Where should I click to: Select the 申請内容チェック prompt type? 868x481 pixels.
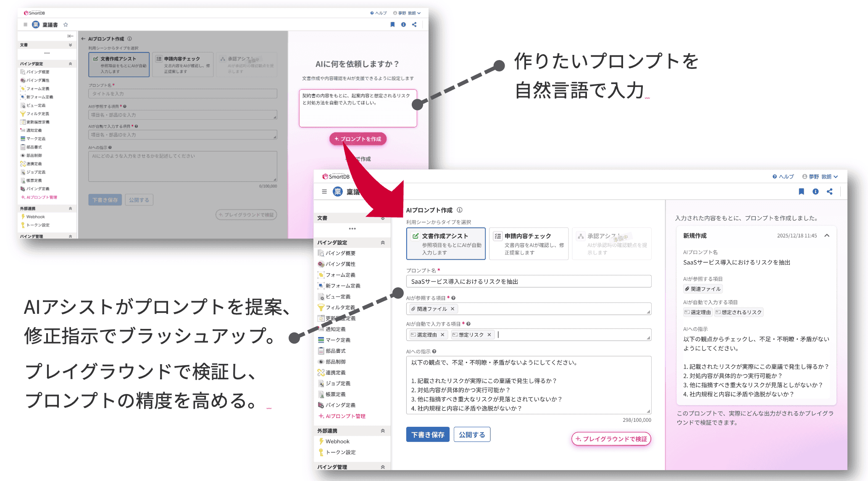tap(529, 244)
